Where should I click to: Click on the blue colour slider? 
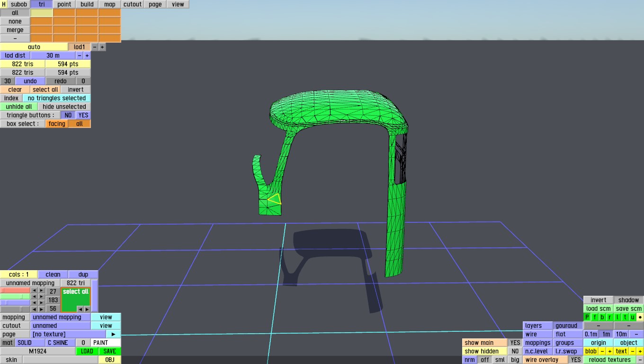[x=15, y=302]
